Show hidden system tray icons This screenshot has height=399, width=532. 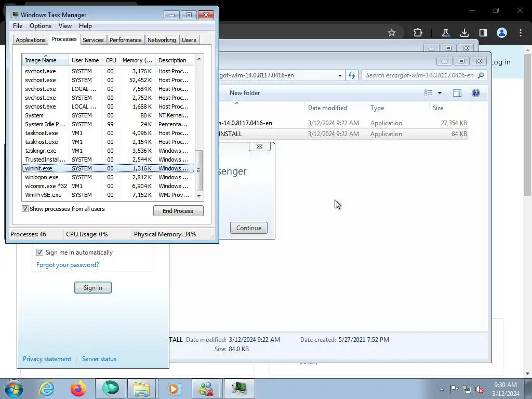tap(442, 389)
